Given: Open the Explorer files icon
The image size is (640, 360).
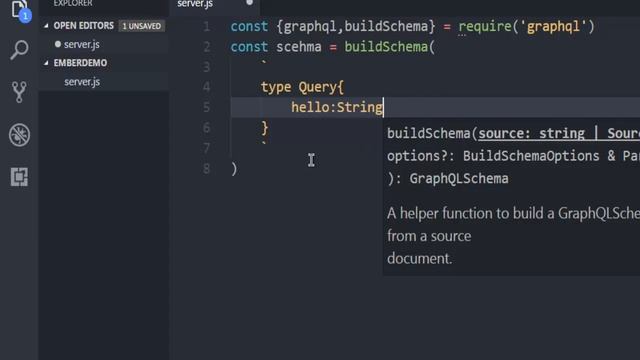Looking at the screenshot, I should click(x=19, y=9).
